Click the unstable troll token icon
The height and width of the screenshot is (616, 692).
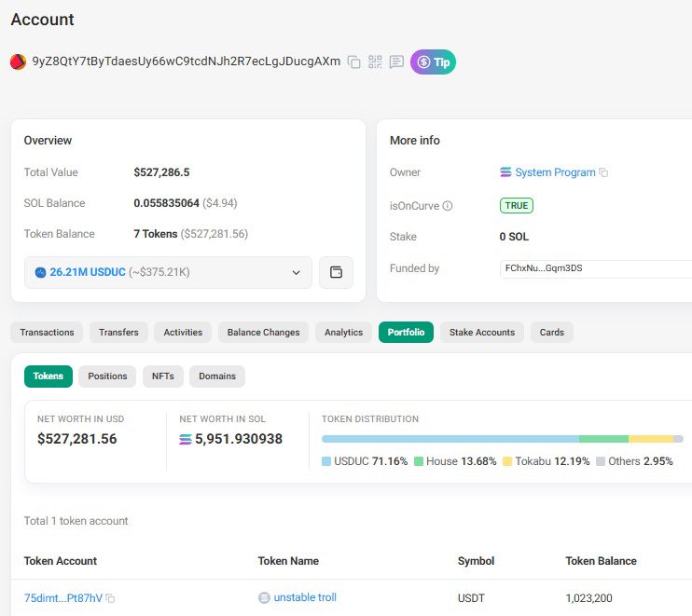[264, 598]
